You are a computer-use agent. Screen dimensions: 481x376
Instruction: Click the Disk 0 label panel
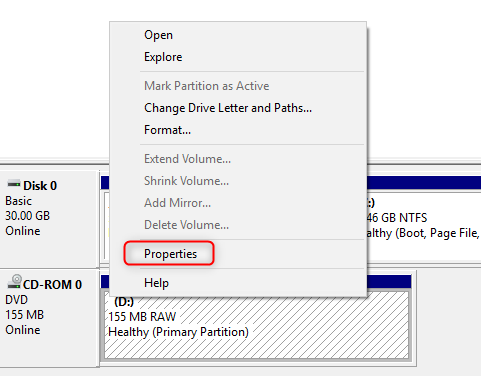pos(49,218)
